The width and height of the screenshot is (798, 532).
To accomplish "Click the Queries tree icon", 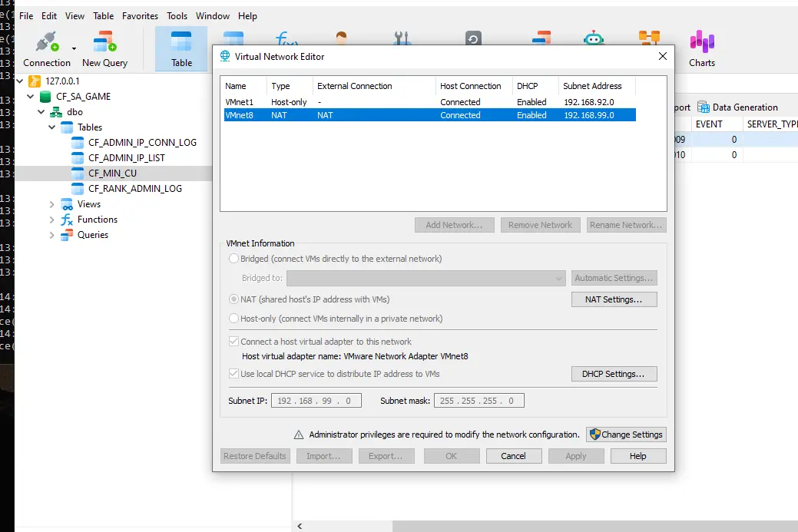I will tap(67, 235).
